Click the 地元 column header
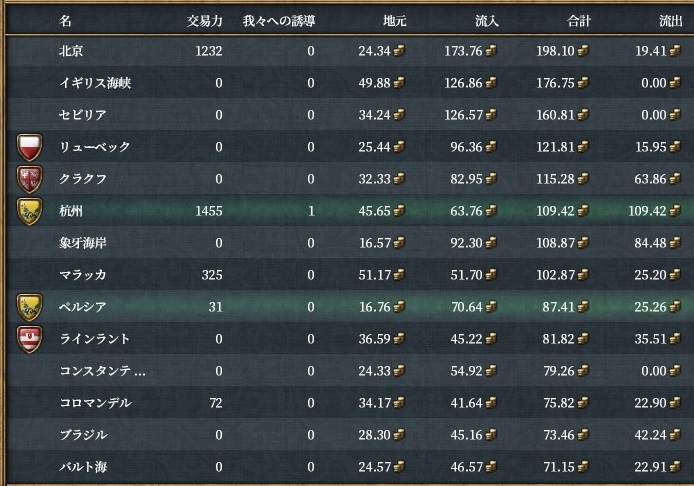Screen dimensions: 694x486 click(395, 20)
